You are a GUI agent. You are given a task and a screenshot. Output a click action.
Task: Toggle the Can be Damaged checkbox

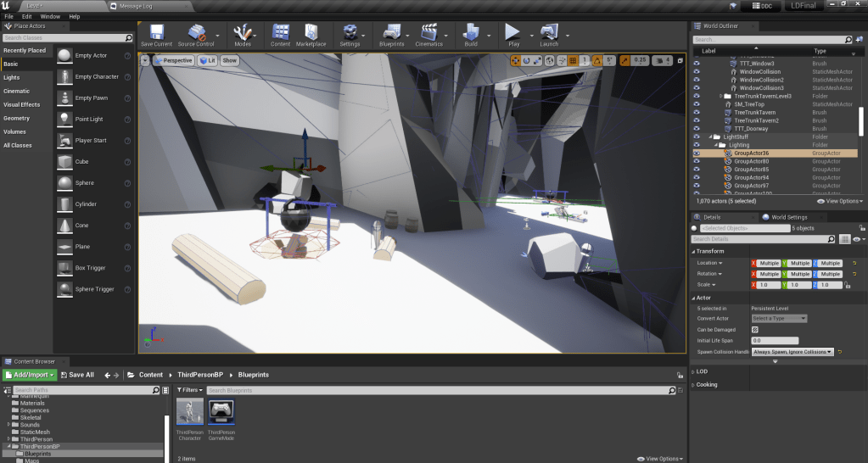755,329
